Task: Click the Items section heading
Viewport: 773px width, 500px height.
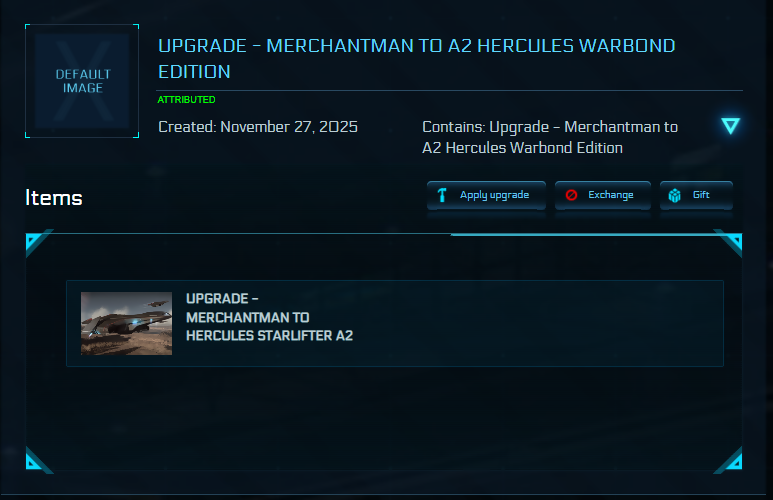Action: [x=54, y=198]
